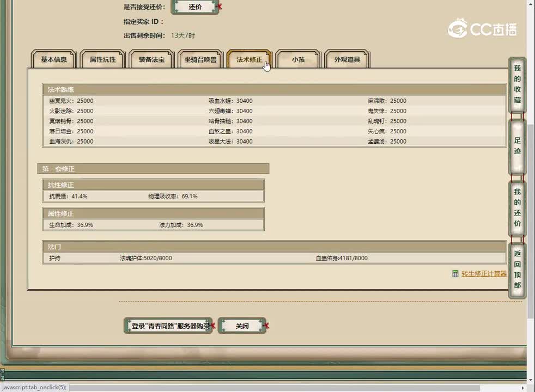This screenshot has height=392, width=535.
Task: Click the 抗震慑: 41.4% value
Action: click(68, 197)
